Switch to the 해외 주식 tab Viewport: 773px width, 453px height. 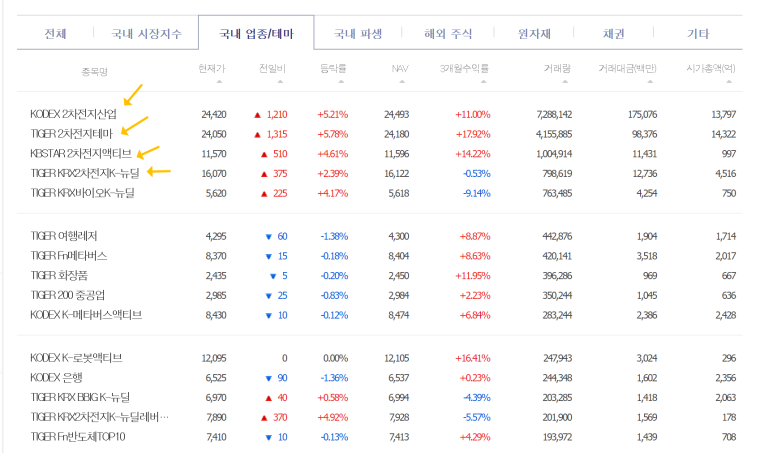click(x=448, y=34)
